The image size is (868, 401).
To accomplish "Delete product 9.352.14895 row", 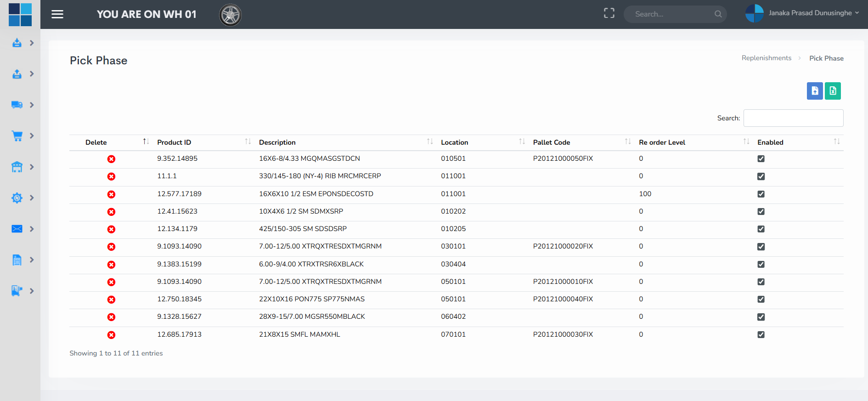I will 111,159.
